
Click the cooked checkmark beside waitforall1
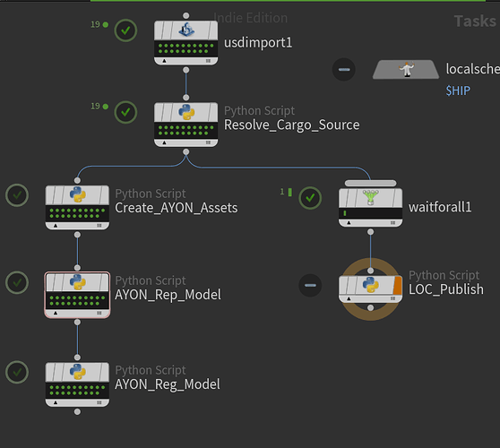click(x=310, y=198)
